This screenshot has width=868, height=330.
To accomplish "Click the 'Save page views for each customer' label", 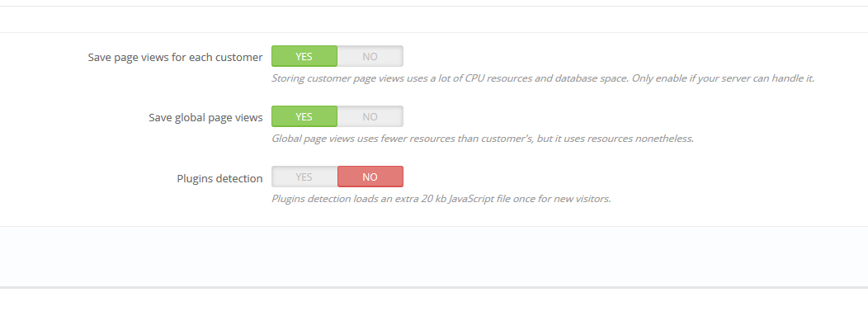I will 175,58.
